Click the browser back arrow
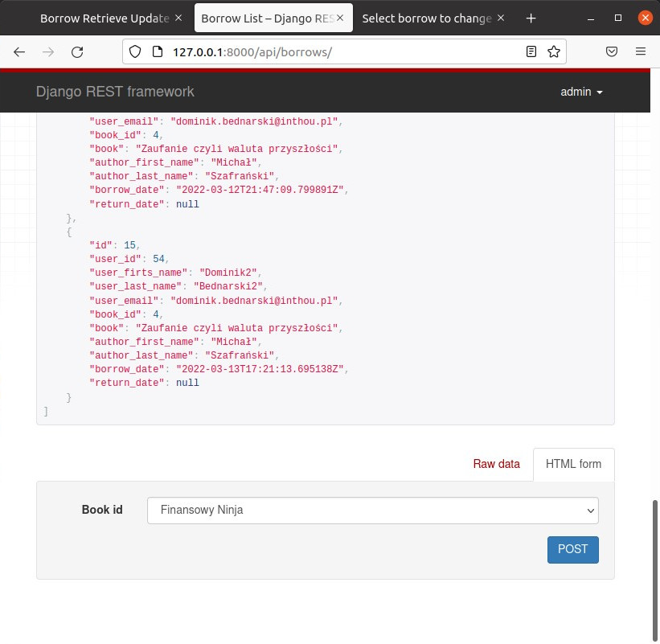This screenshot has height=644, width=660. click(x=19, y=51)
